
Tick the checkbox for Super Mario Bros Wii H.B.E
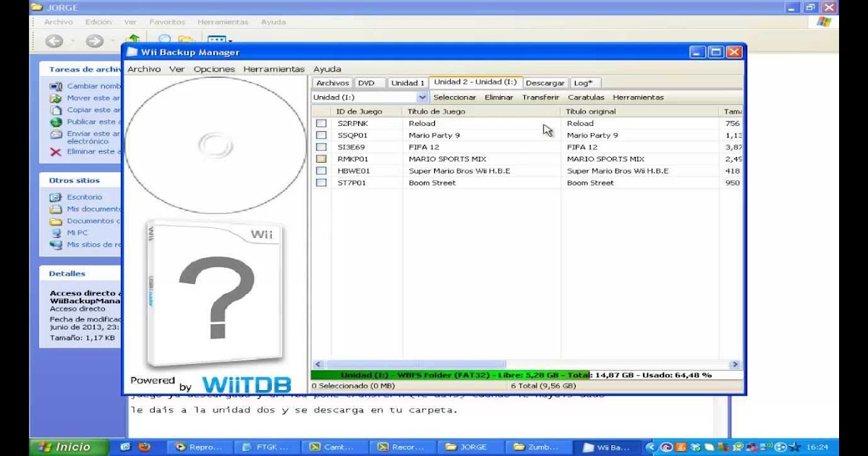(x=321, y=171)
